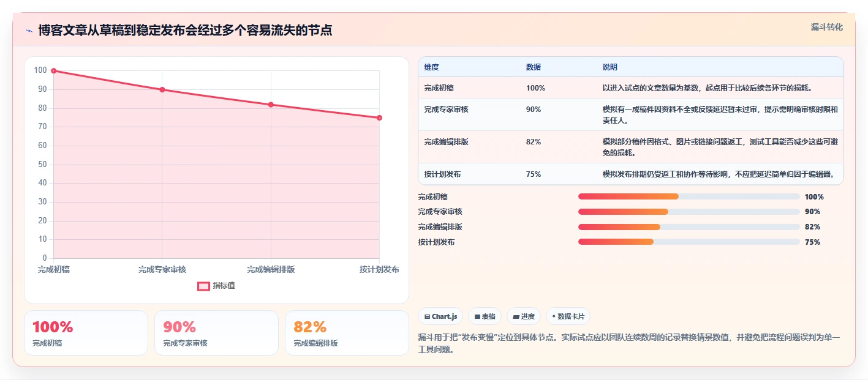Click the description starting 以进入试点的文章数量

708,88
